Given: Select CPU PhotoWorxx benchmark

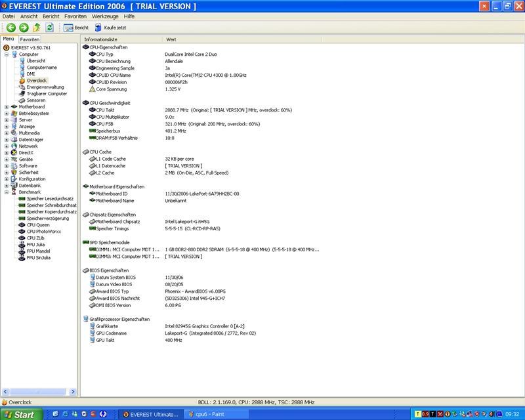Looking at the screenshot, I should point(43,232).
